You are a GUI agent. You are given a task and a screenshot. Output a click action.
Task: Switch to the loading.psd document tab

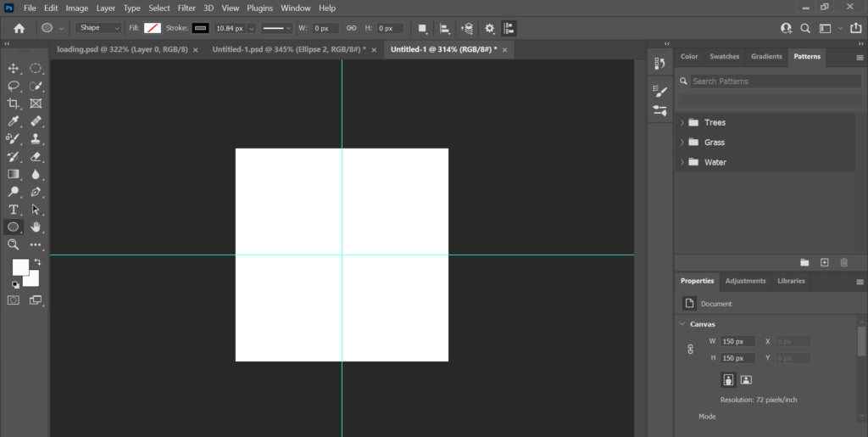point(122,50)
